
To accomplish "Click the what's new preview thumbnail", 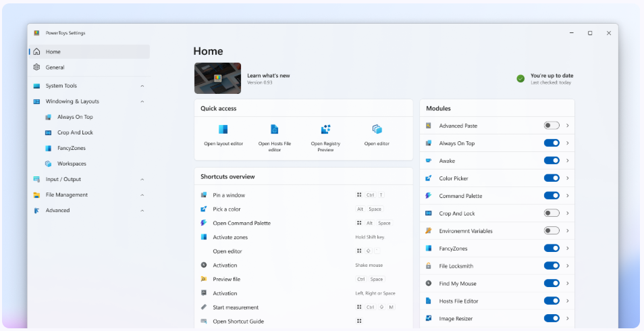I will pos(217,78).
